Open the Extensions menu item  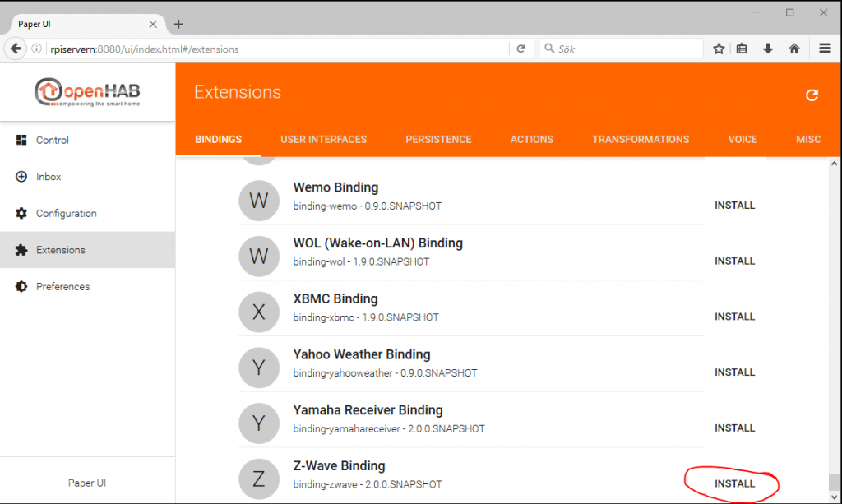tap(87, 250)
